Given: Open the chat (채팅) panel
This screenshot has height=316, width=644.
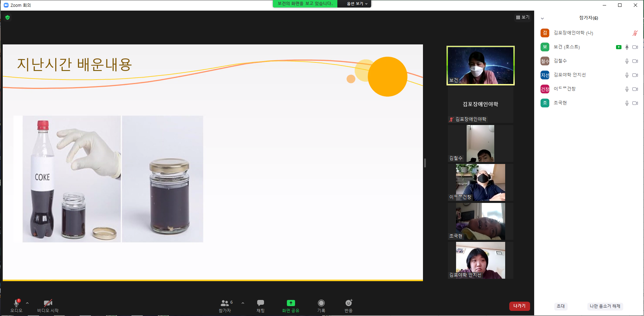Looking at the screenshot, I should 261,303.
